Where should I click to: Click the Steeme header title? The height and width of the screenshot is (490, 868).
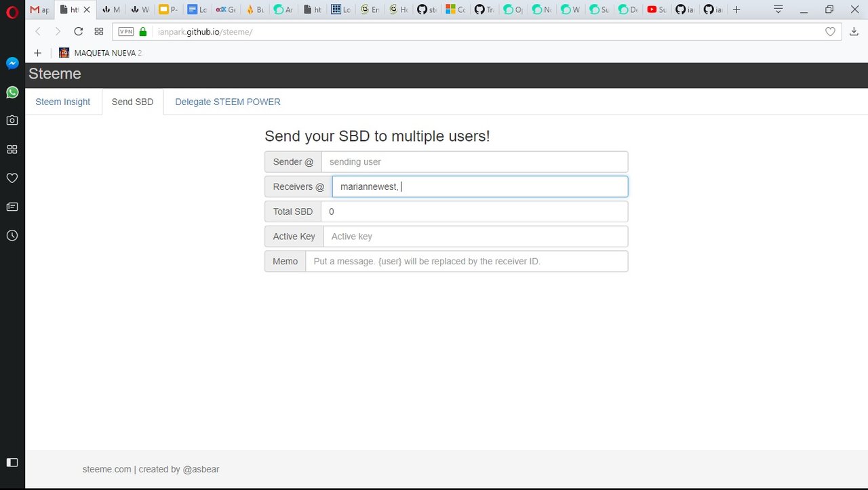[55, 74]
